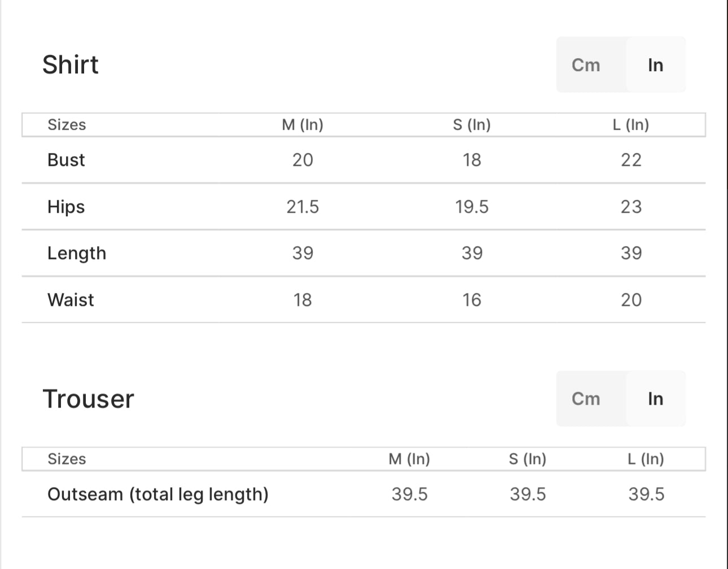Click the Trouser L (In) column header
728x569 pixels.
646,459
